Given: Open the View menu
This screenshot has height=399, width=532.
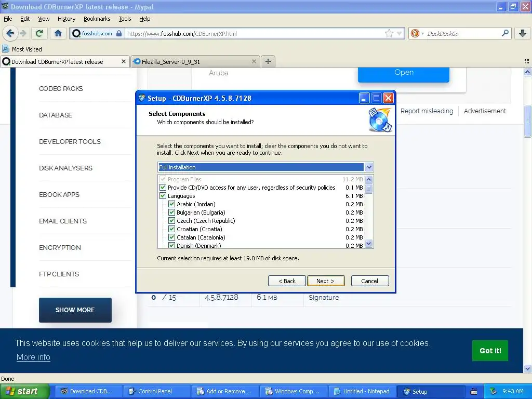Looking at the screenshot, I should (44, 19).
